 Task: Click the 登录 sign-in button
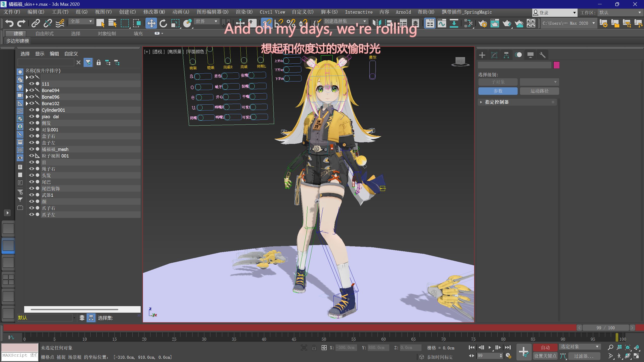555,12
